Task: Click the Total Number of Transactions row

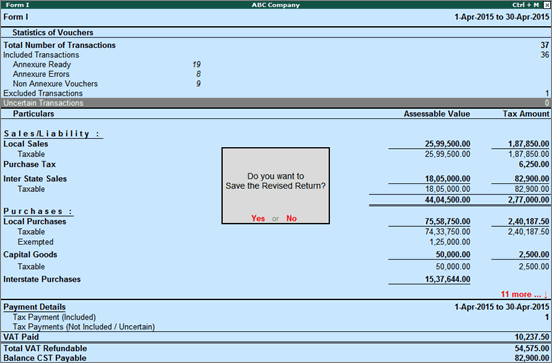Action: point(276,45)
